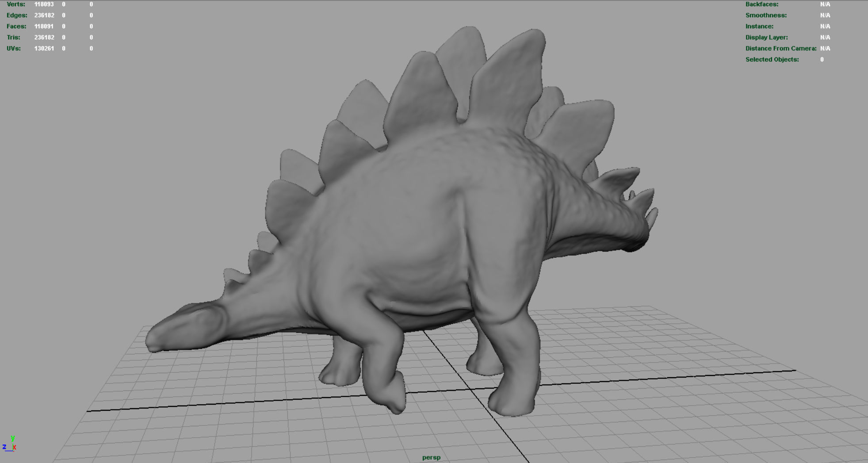Click the "Smoothness:" heads-up label

click(766, 15)
